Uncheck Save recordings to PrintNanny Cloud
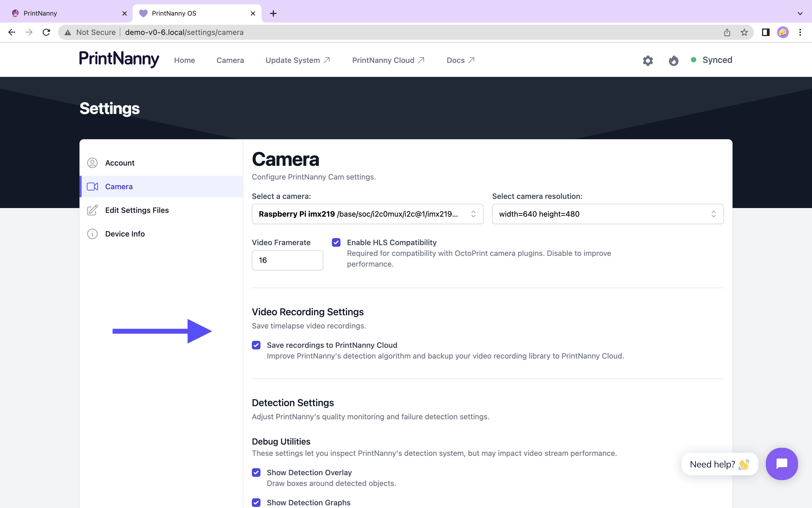 click(x=256, y=345)
